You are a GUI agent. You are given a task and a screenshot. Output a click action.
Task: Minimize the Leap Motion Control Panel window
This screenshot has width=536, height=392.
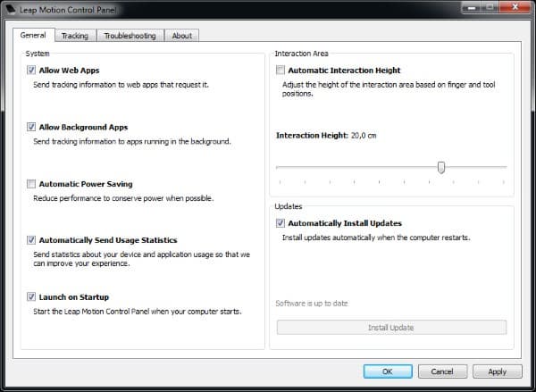(x=472, y=7)
